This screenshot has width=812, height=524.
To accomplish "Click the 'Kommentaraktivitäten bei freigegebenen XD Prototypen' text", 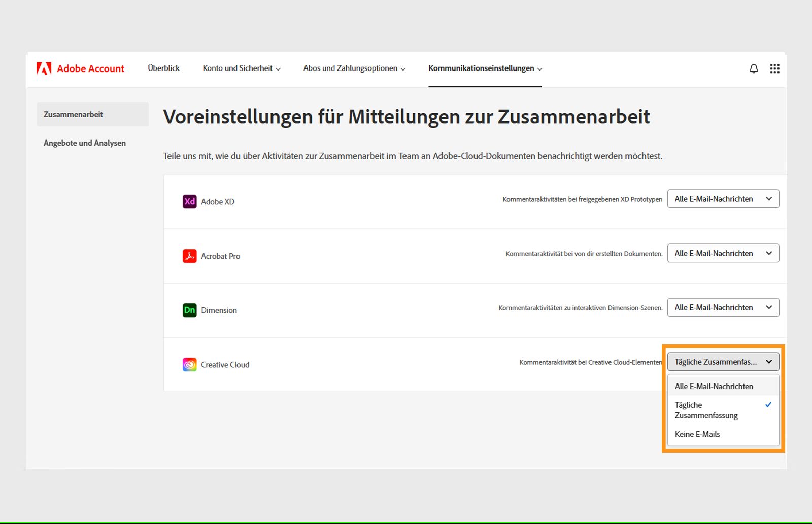I will click(582, 199).
